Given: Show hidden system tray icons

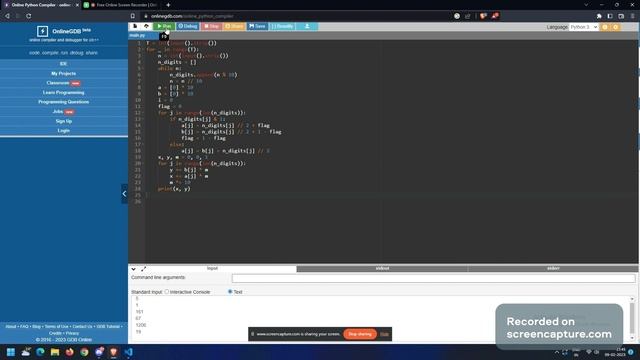Looking at the screenshot, I should [x=557, y=352].
